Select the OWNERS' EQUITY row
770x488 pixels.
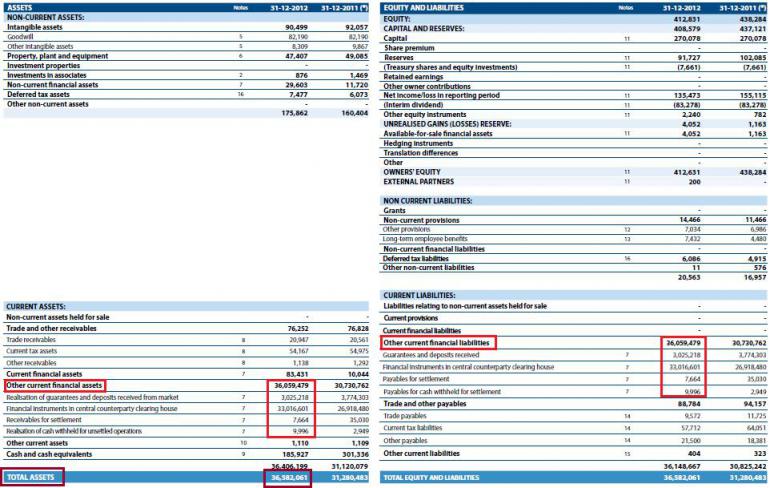(x=574, y=172)
